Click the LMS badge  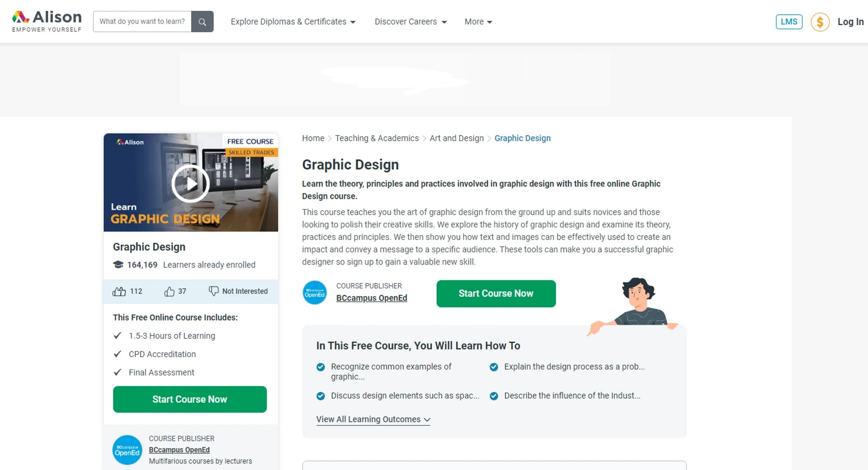click(x=789, y=21)
